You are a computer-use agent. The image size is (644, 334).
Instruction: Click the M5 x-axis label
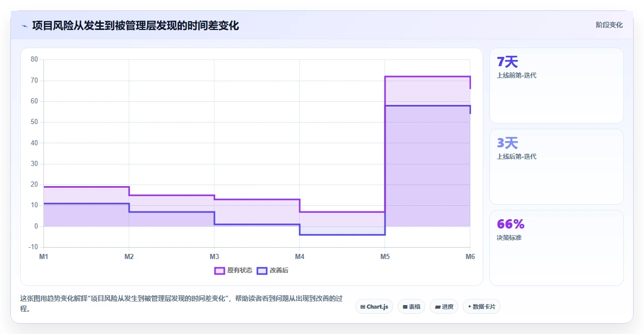[x=385, y=256]
